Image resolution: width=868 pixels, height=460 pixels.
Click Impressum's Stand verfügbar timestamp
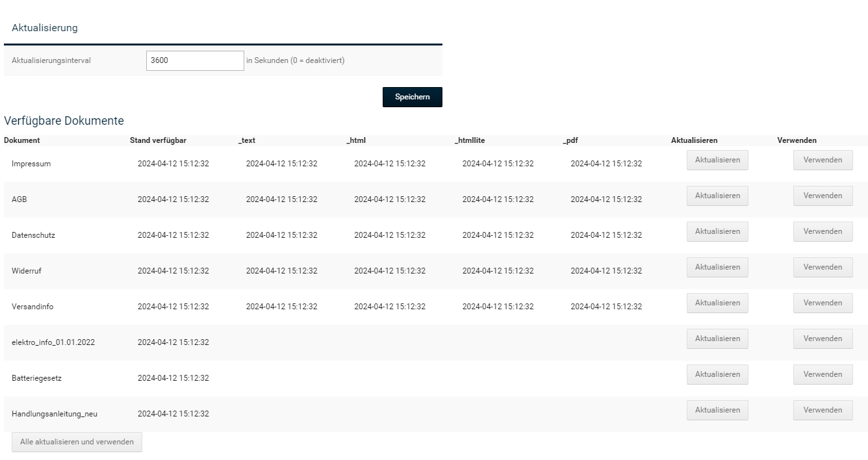173,164
